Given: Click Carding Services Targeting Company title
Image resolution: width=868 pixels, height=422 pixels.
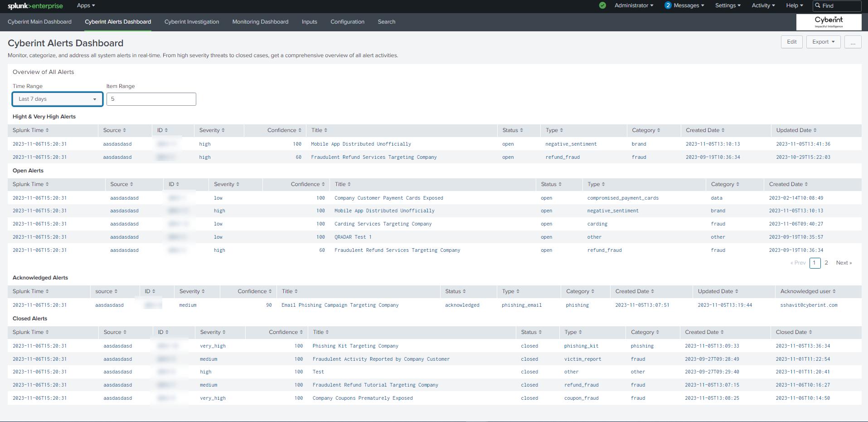Looking at the screenshot, I should coord(383,224).
